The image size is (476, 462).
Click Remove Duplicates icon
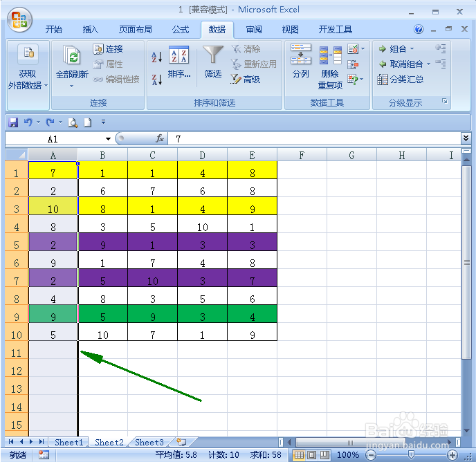(x=330, y=55)
